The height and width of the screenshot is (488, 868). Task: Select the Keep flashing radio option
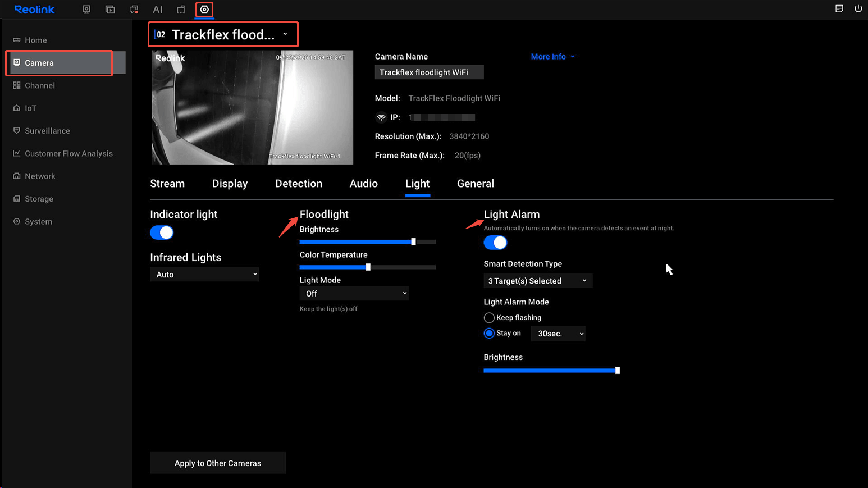[x=489, y=318]
